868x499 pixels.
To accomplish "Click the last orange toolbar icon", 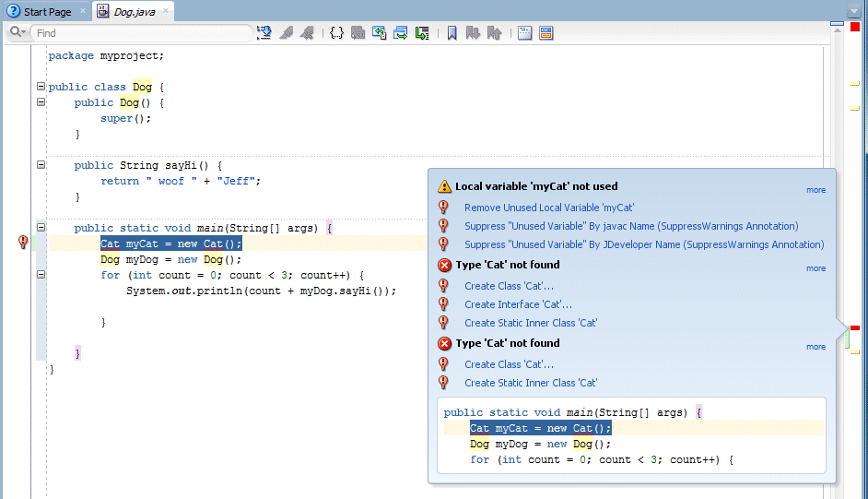I will pyautogui.click(x=545, y=33).
